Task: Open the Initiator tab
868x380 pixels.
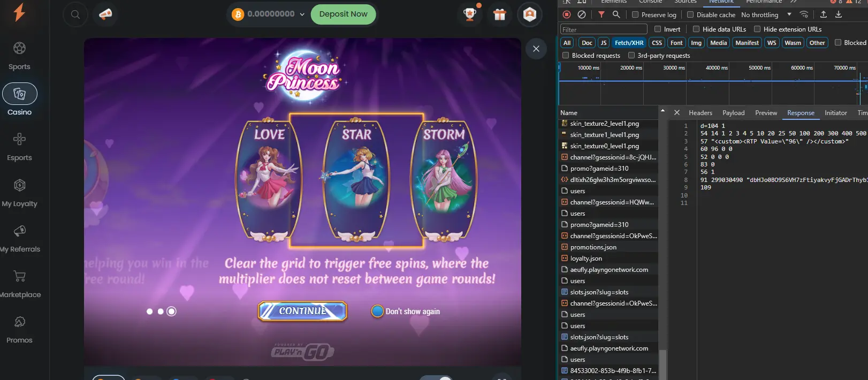Action: coord(836,113)
